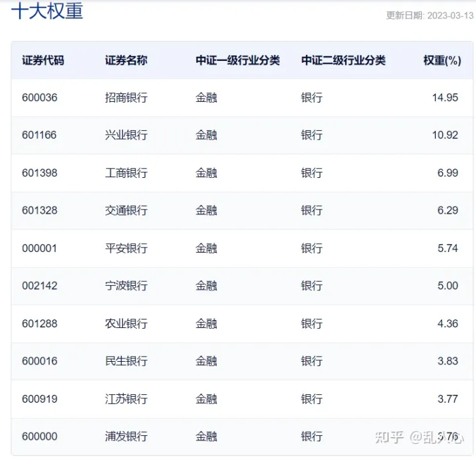Image resolution: width=476 pixels, height=457 pixels.
Task: Select weight value 5.74
Action: coord(448,248)
